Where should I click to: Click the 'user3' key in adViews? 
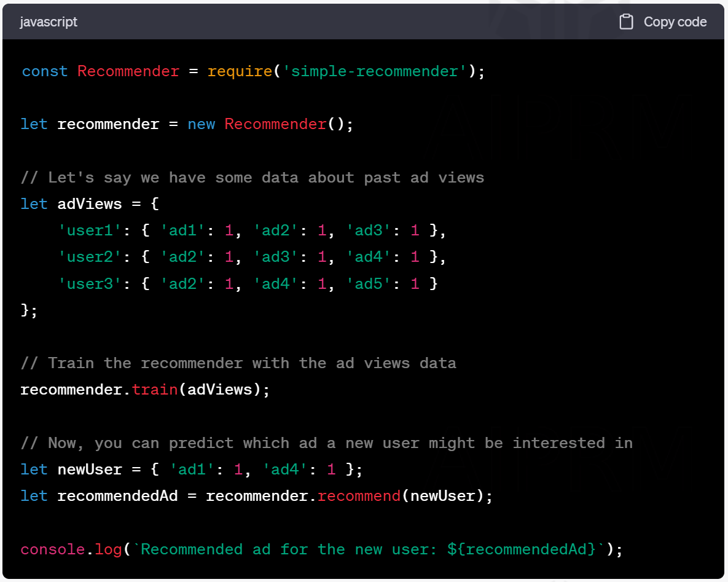pyautogui.click(x=90, y=283)
